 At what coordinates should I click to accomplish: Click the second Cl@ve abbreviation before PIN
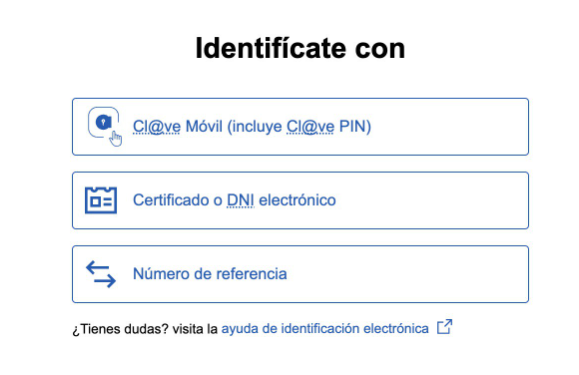click(311, 127)
